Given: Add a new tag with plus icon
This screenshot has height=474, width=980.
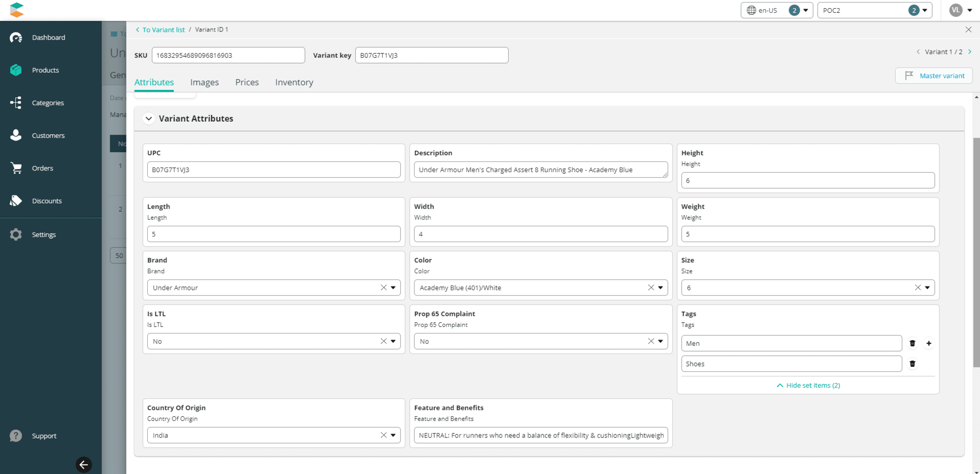Looking at the screenshot, I should 929,344.
